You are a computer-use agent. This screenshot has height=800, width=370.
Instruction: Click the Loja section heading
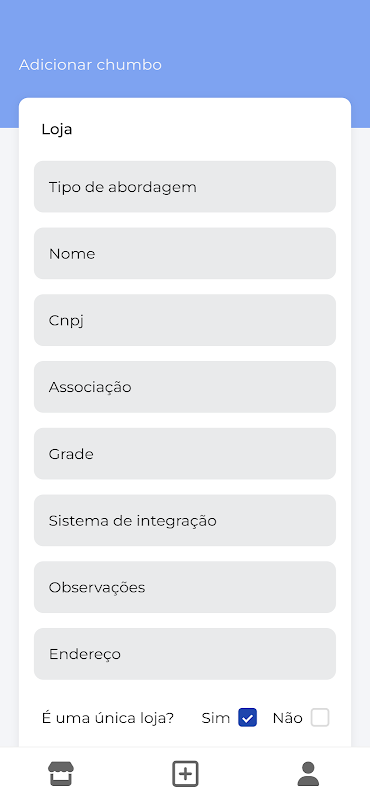(x=57, y=130)
